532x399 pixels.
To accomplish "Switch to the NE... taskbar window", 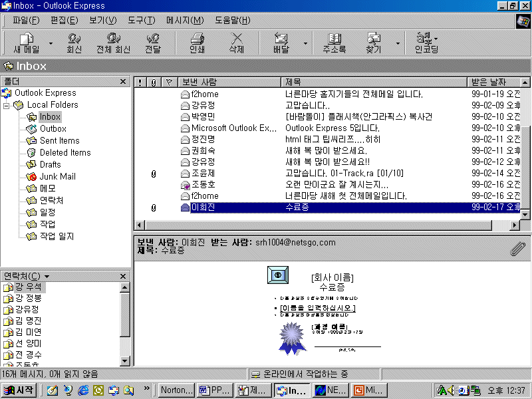I will (x=331, y=390).
